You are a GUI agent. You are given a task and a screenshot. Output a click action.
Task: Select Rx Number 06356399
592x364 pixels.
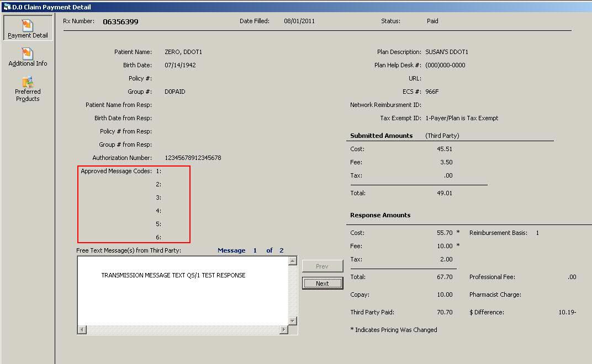[x=120, y=22]
